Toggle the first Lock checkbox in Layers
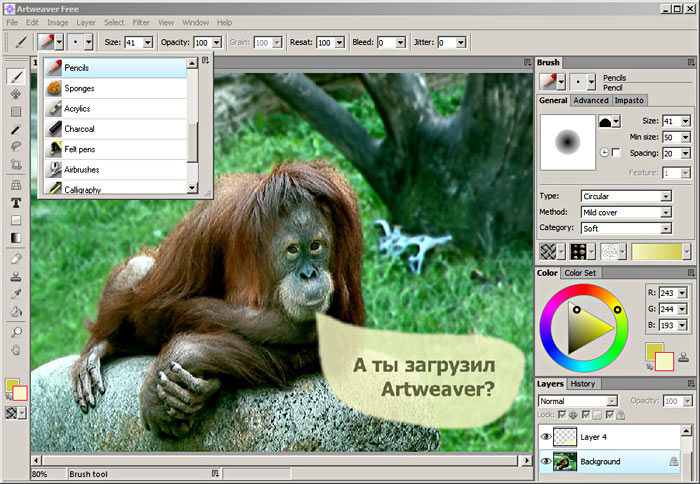This screenshot has height=484, width=700. click(562, 415)
